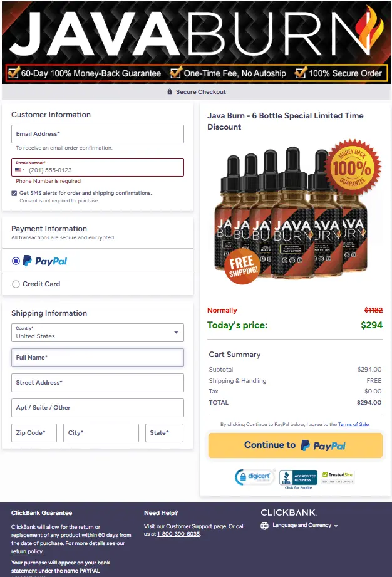Click the Continue to PayPal button

pyautogui.click(x=294, y=445)
